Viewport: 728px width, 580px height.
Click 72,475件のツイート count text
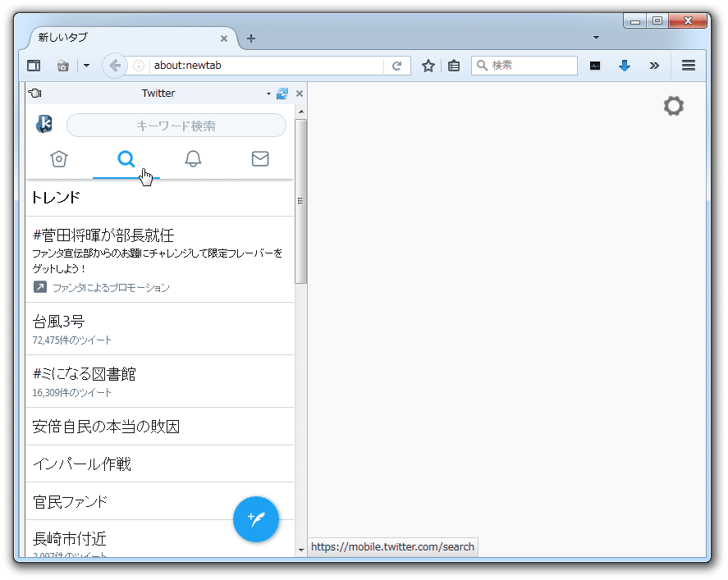click(x=72, y=340)
